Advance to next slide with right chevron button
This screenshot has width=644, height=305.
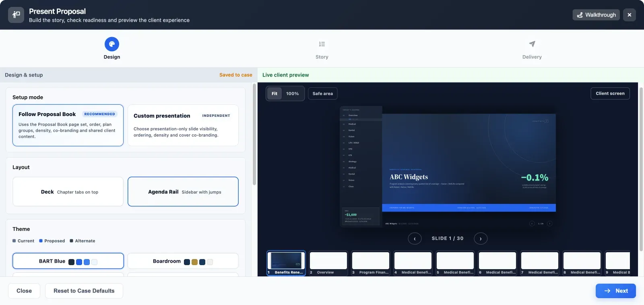[x=481, y=239]
